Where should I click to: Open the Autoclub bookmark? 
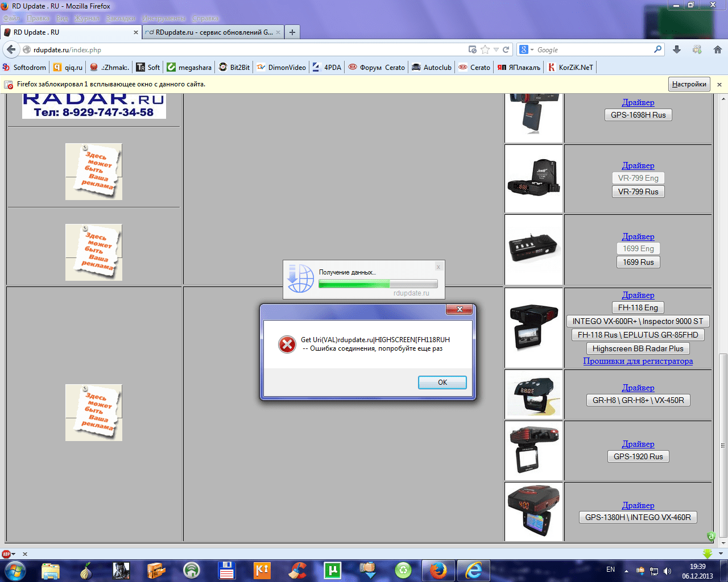coord(431,67)
